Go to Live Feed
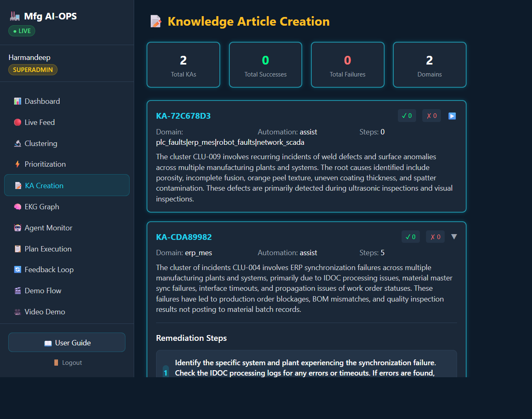 coord(67,122)
